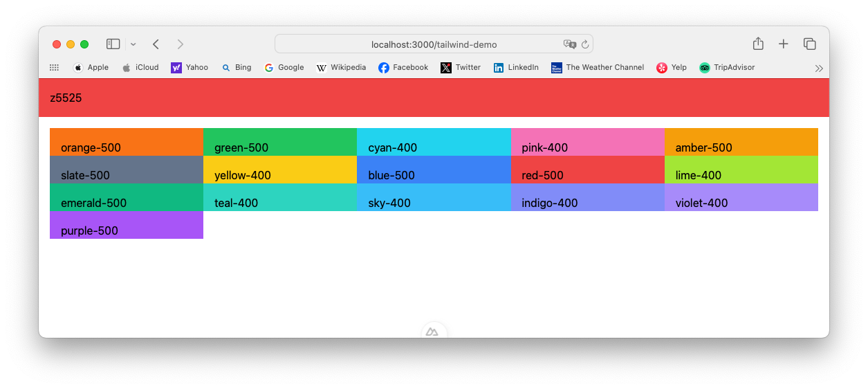Click the Nuxt DevTools icon at bottom
The height and width of the screenshot is (389, 868).
[434, 332]
